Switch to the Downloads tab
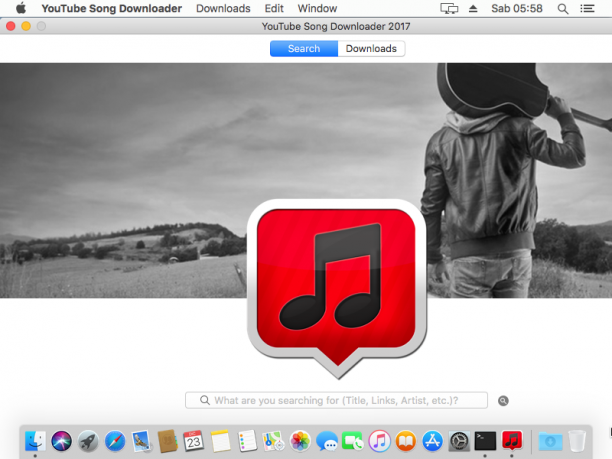This screenshot has height=459, width=612. [x=371, y=49]
